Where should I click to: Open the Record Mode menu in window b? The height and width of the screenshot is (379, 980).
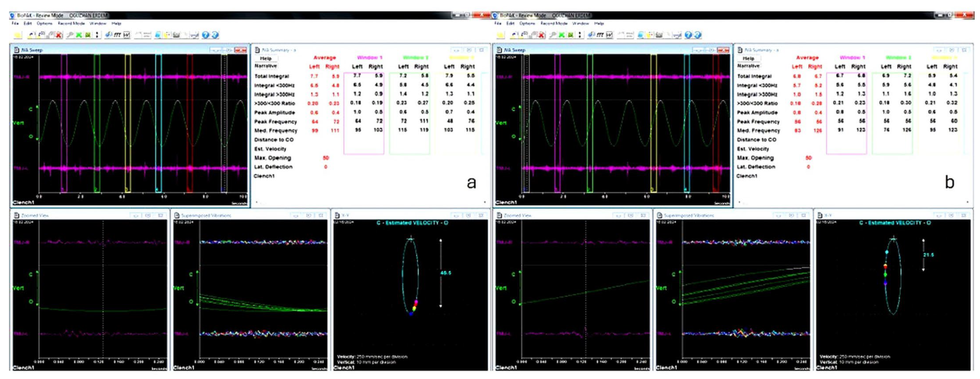click(554, 24)
